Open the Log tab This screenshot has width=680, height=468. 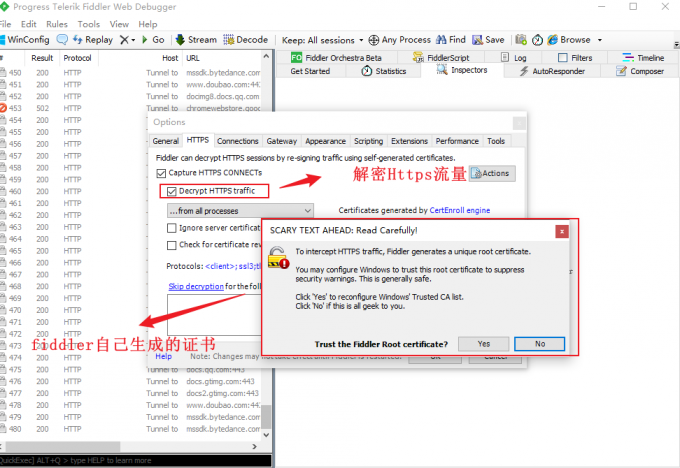click(x=513, y=58)
